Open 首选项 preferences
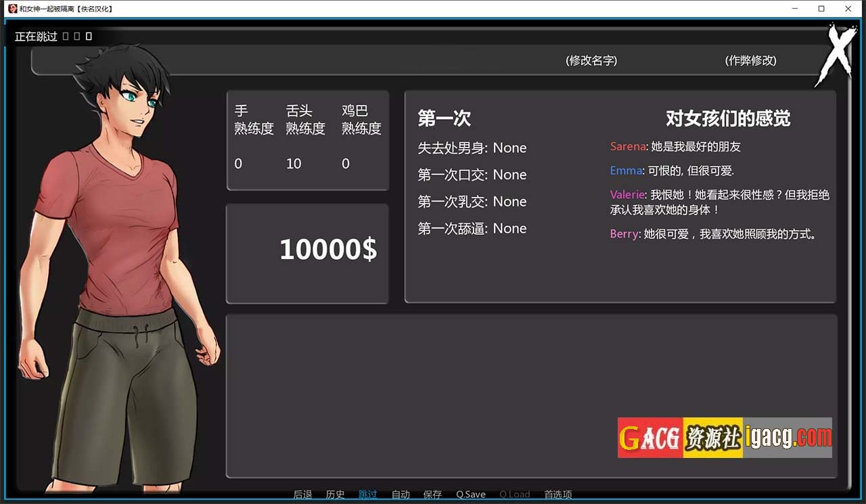866x504 pixels. (558, 495)
